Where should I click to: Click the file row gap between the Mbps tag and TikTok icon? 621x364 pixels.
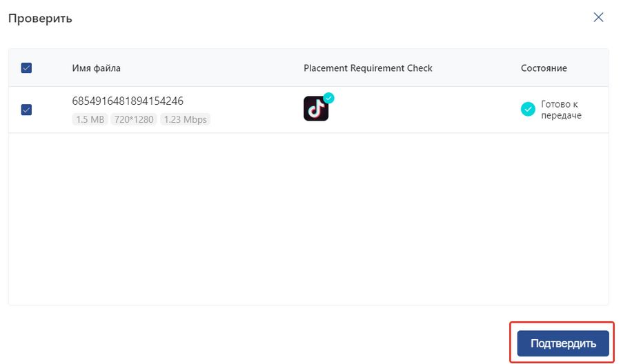(257, 110)
